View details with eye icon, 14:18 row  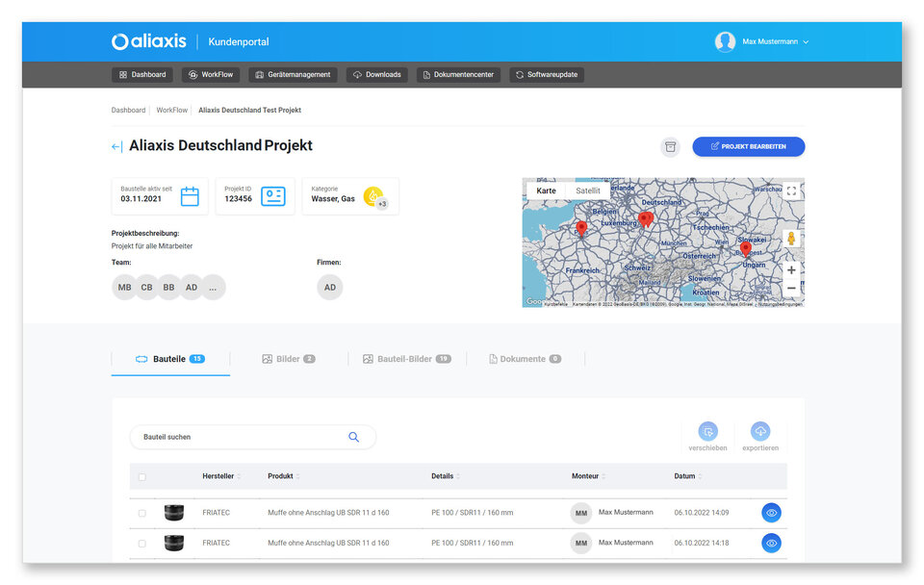[x=771, y=544]
